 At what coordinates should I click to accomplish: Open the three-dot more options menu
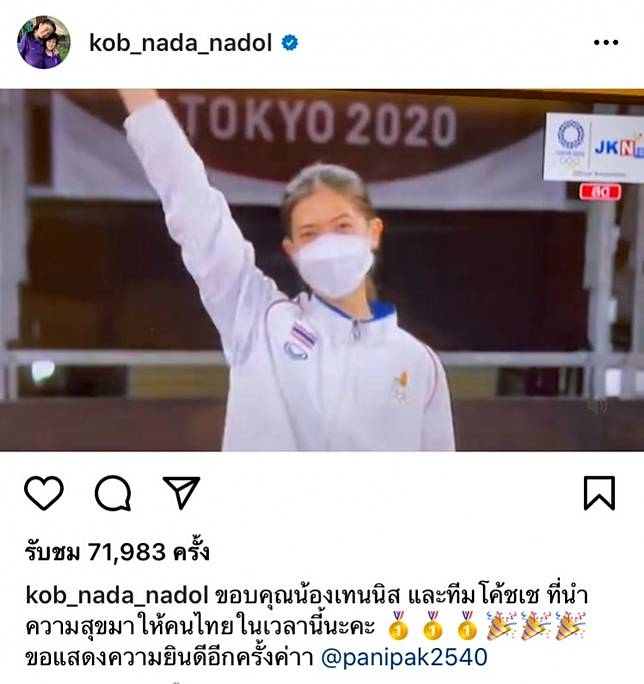(x=606, y=42)
